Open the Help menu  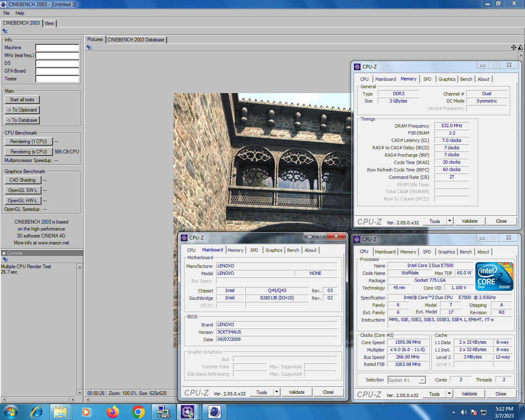(x=20, y=13)
